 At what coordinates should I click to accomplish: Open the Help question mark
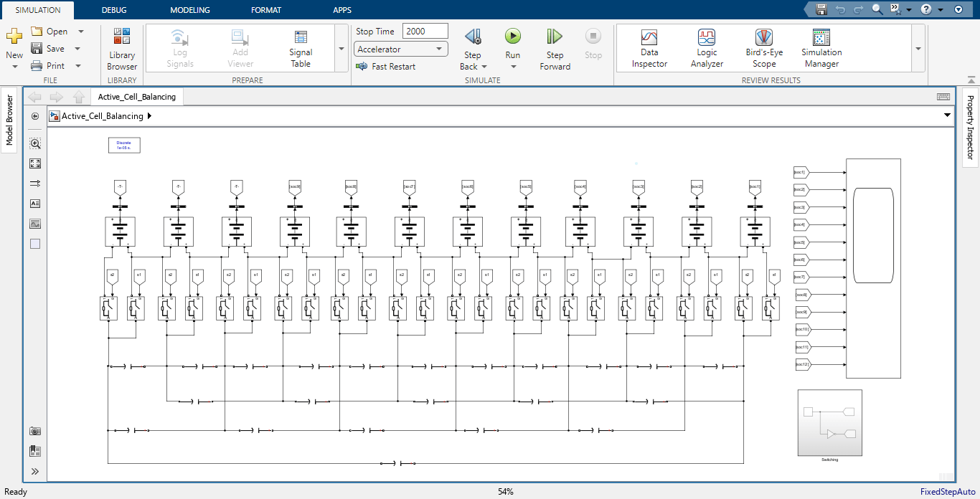[x=926, y=9]
